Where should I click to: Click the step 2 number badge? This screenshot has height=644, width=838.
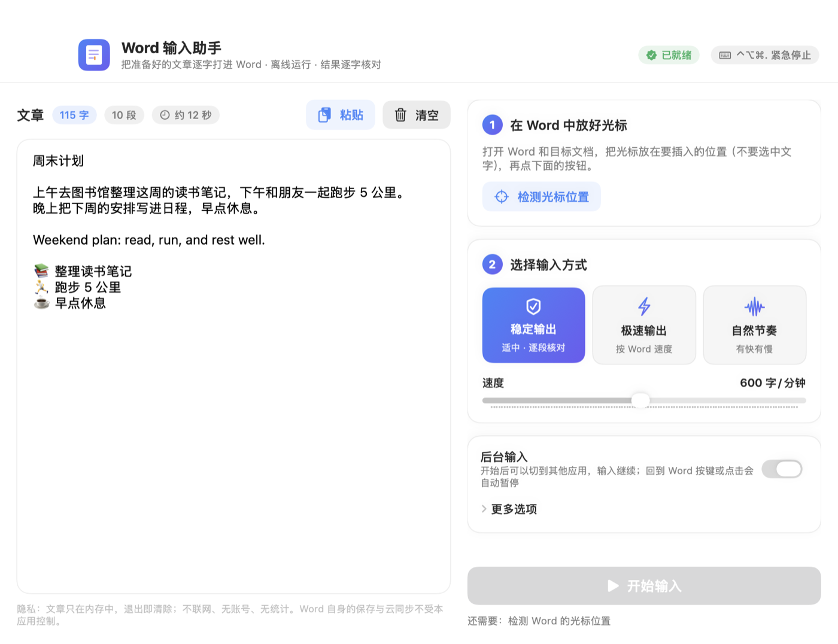point(492,265)
